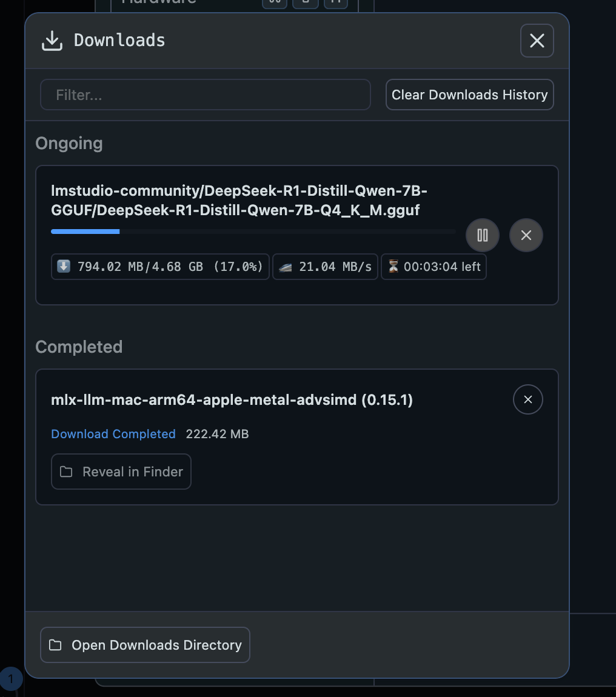Click the download tray icon beside Downloads title

pyautogui.click(x=52, y=41)
